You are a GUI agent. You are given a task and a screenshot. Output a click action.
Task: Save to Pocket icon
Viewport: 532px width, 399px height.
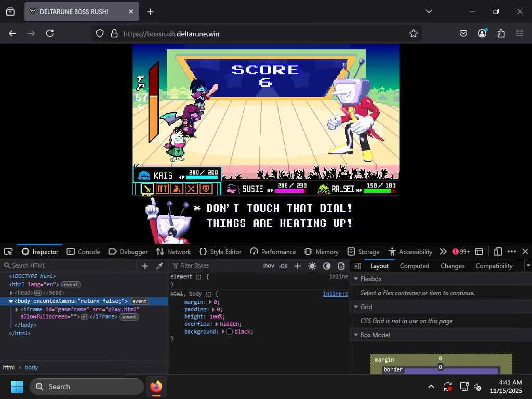tap(463, 33)
